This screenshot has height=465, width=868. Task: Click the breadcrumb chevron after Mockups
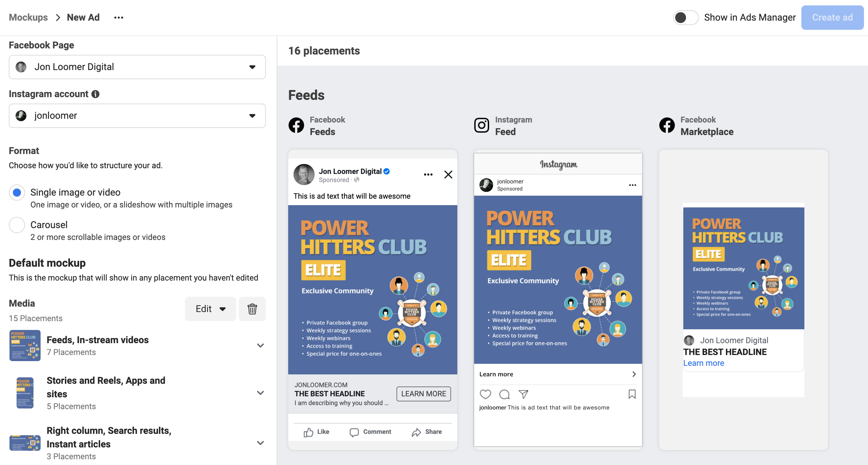coord(58,18)
